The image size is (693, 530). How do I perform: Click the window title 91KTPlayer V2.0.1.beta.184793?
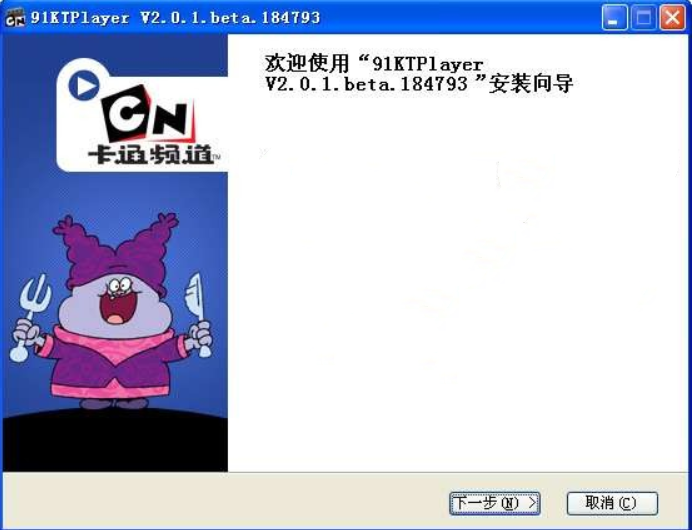175,18
